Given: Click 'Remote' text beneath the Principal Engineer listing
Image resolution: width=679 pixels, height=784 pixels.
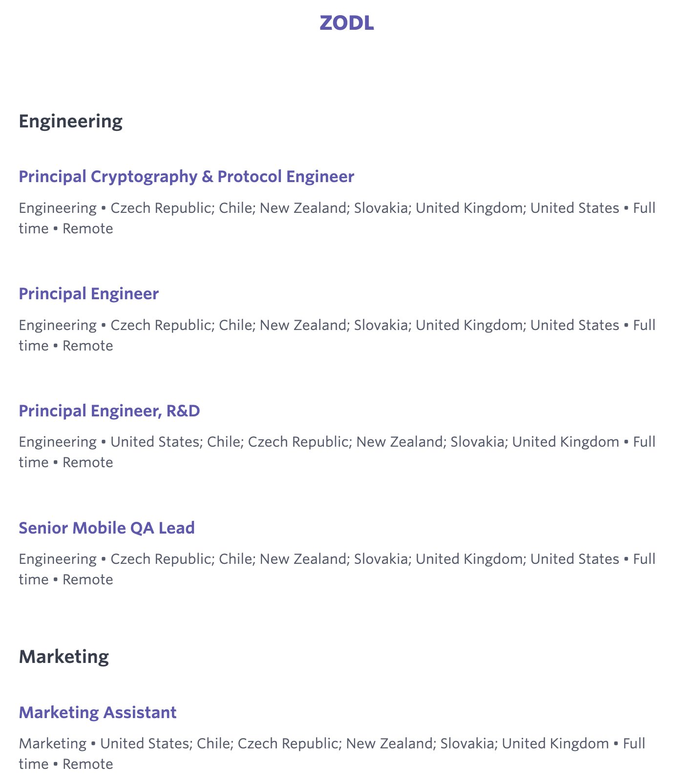Looking at the screenshot, I should 88,346.
